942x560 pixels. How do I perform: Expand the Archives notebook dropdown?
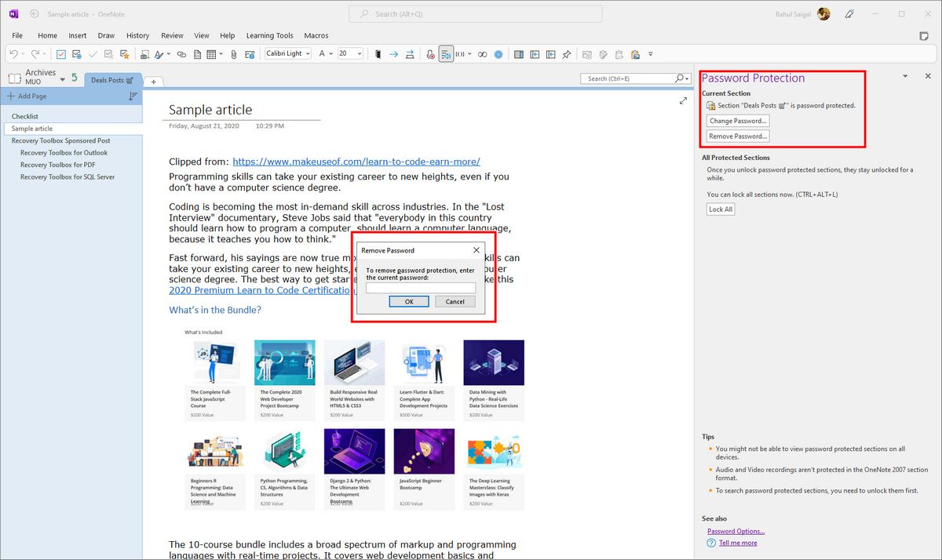click(64, 78)
